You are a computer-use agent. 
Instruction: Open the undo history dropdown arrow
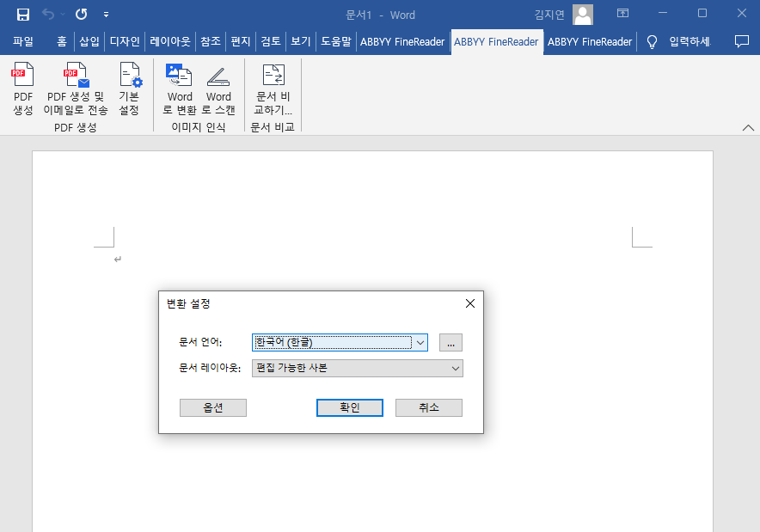coord(63,15)
